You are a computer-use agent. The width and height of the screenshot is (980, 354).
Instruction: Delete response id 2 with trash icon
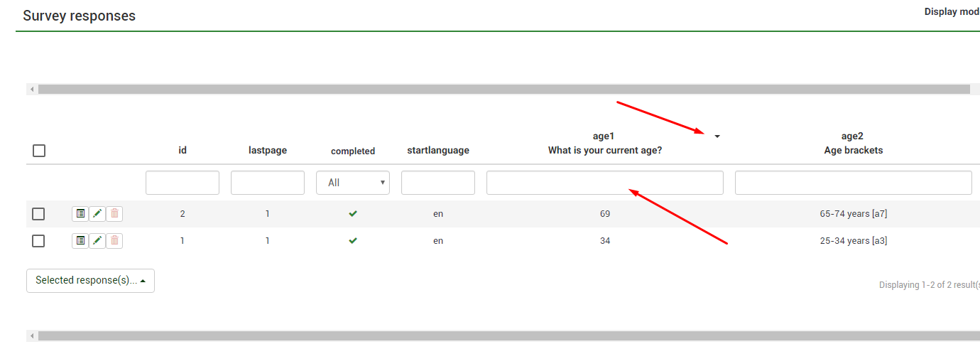(x=114, y=213)
